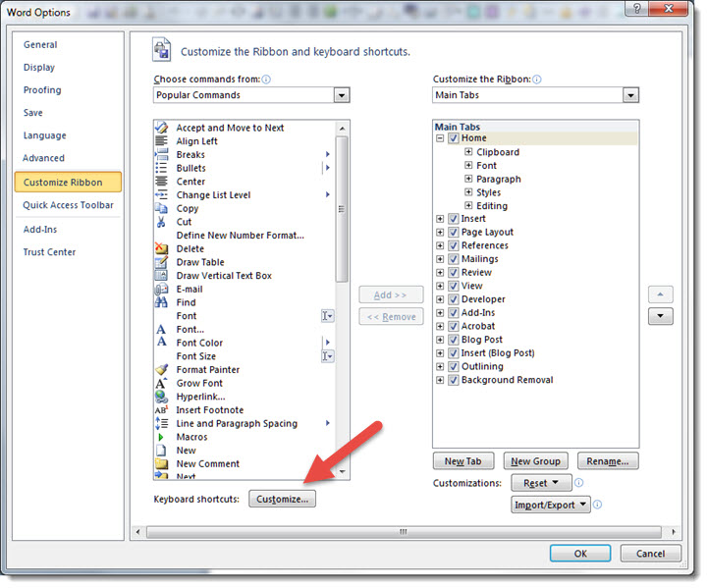
Task: Click the horizontal scrollbar thumb at bottom
Action: point(404,532)
